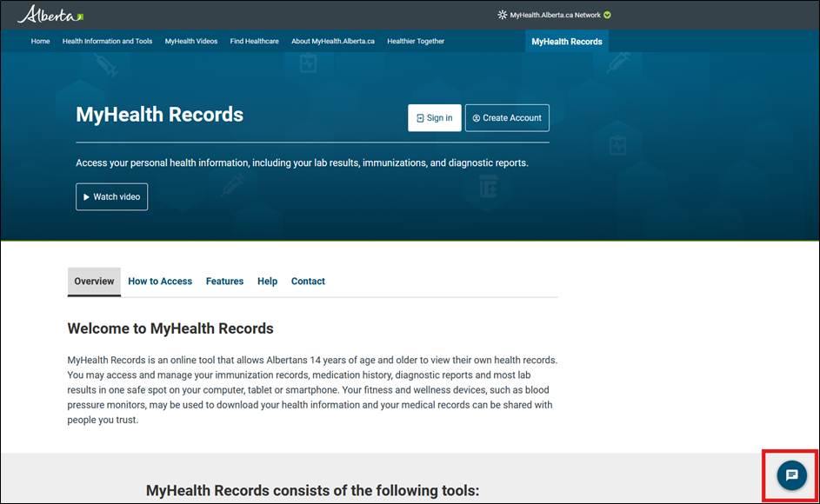Click the 'Welcome to MyHealth Records' heading
The image size is (820, 504).
point(170,328)
